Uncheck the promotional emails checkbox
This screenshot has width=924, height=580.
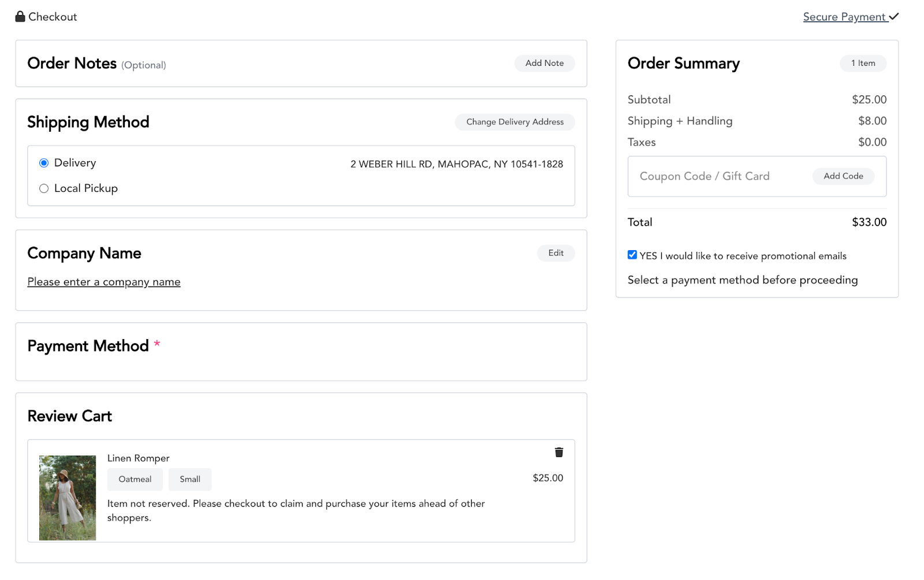[632, 255]
